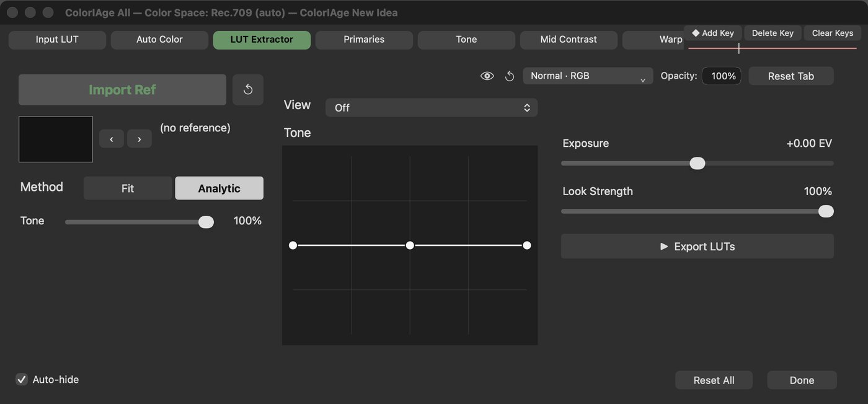Choose the Analytic method
Viewport: 868px width, 404px height.
(x=219, y=188)
